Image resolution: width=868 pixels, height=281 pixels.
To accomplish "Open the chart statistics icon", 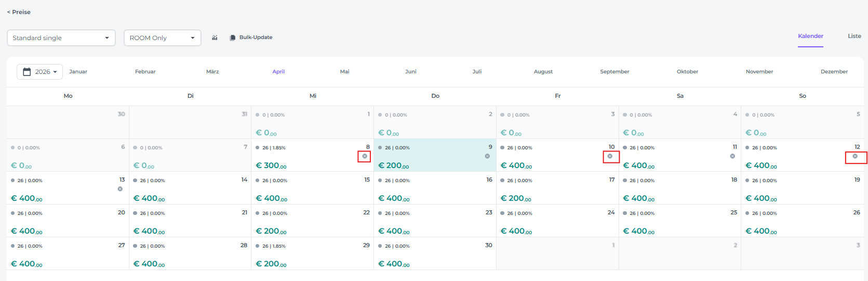I will (215, 37).
